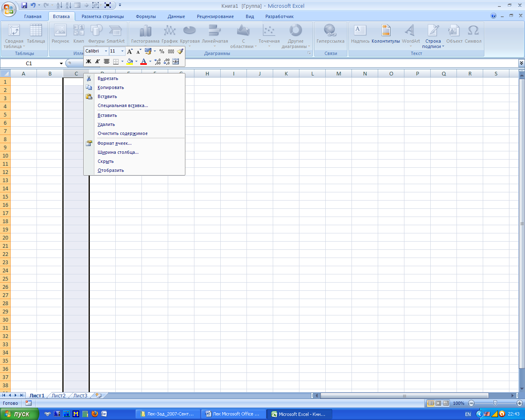Expand the Name Box dropdown arrow
Image resolution: width=525 pixels, height=420 pixels.
click(x=61, y=64)
